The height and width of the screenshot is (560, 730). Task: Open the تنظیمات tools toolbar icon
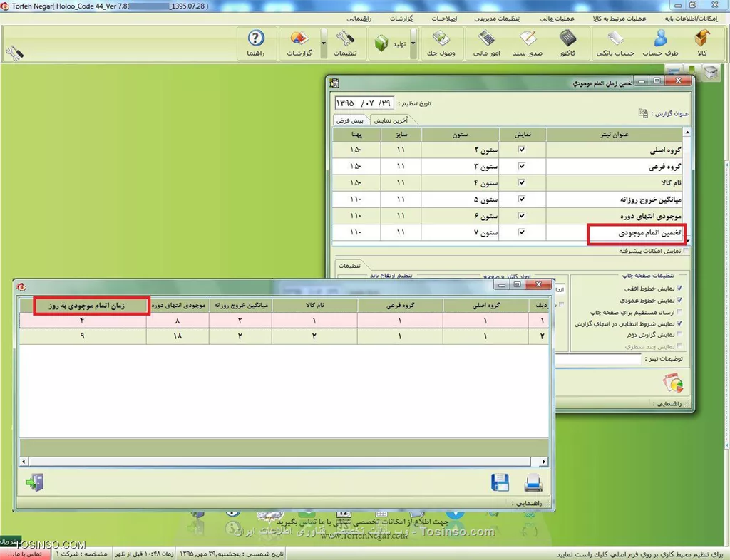[345, 43]
